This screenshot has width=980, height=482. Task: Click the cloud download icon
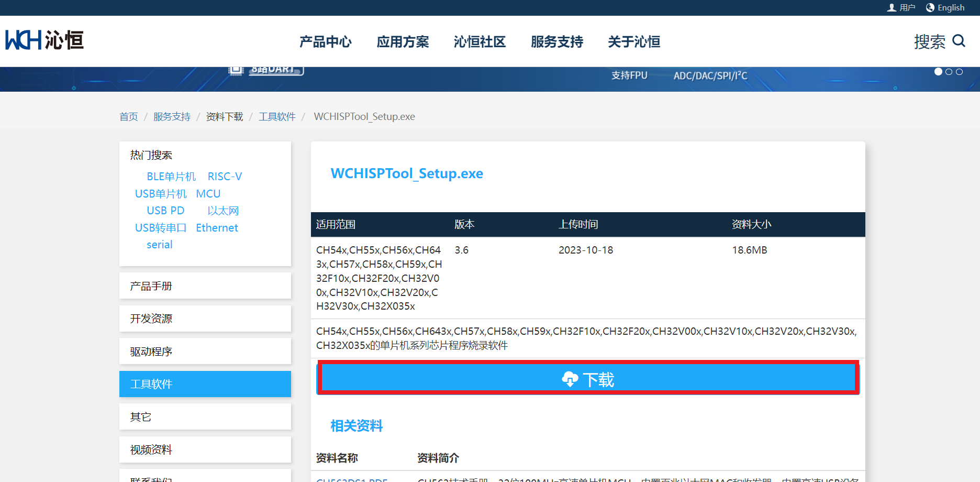(570, 379)
